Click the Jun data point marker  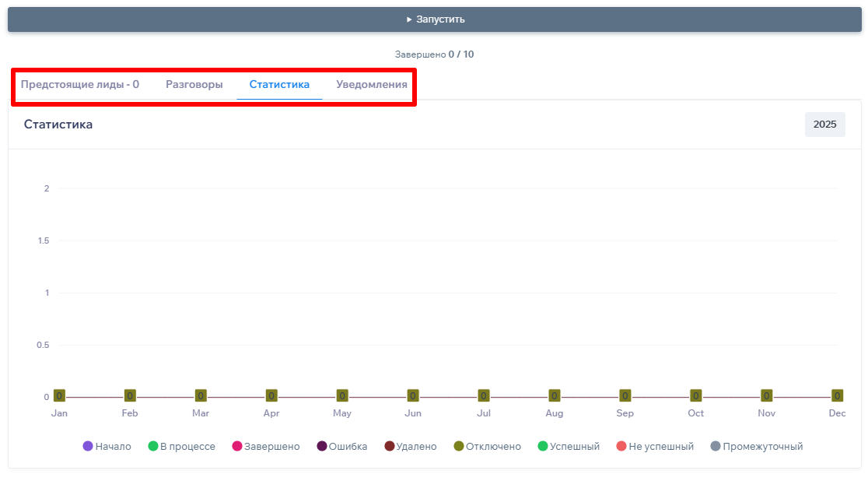pyautogui.click(x=413, y=396)
